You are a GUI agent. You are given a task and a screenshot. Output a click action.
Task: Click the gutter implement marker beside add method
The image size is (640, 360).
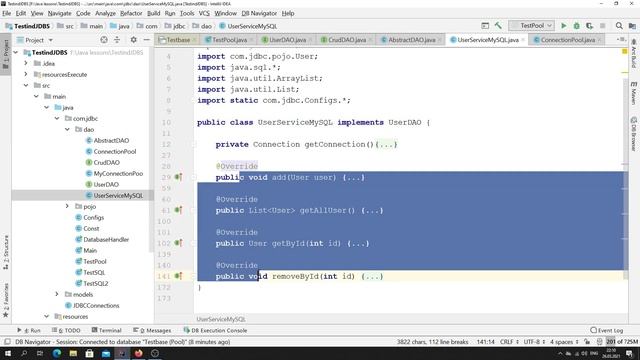(178, 177)
